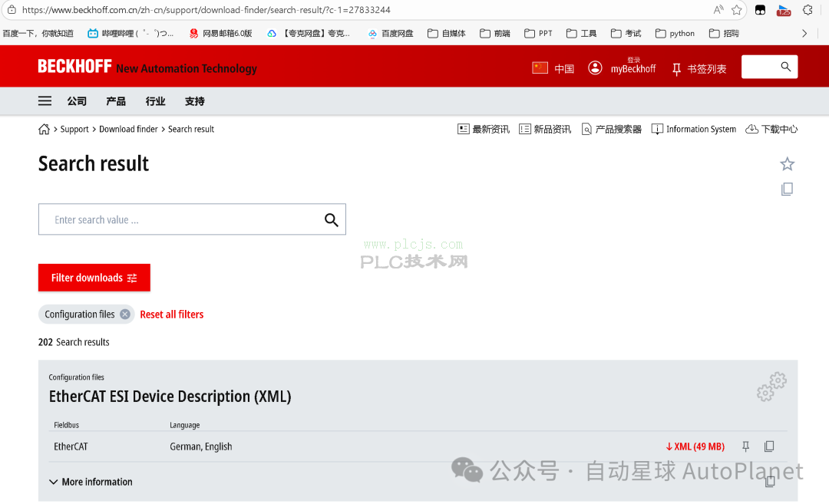The height and width of the screenshot is (504, 829).
Task: Click the copy icon beside More information
Action: (x=771, y=481)
